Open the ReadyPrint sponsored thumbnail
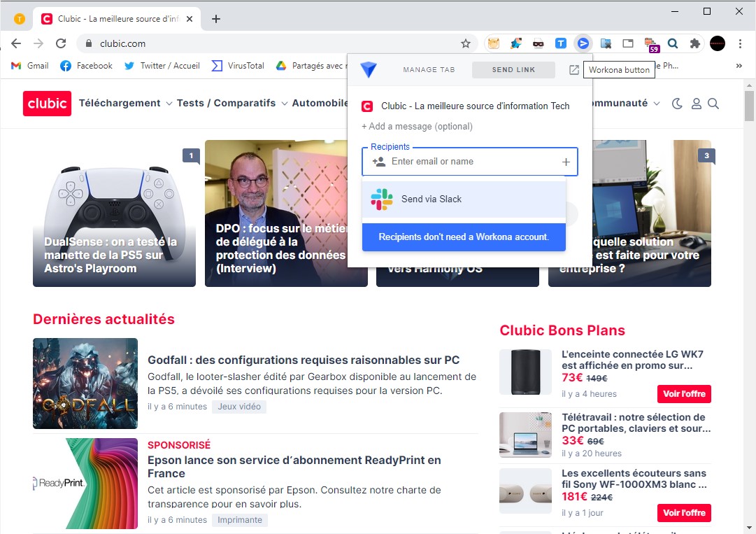Screen dimensions: 756x534 [x=85, y=484]
